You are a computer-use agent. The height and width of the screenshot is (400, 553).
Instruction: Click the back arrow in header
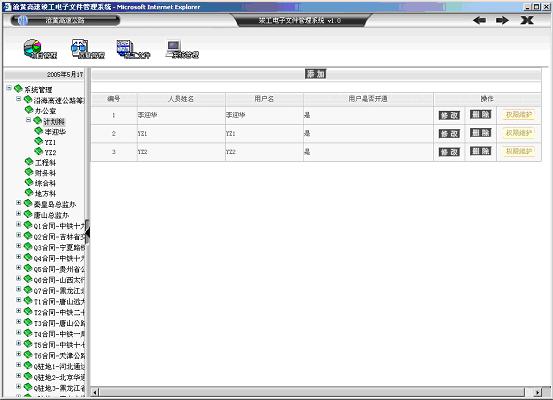coord(479,20)
